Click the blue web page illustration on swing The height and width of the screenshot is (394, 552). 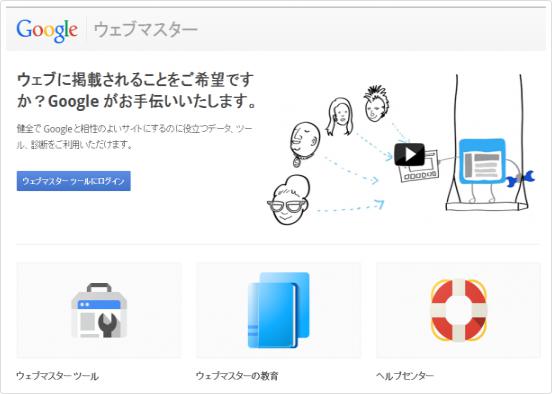pyautogui.click(x=482, y=161)
